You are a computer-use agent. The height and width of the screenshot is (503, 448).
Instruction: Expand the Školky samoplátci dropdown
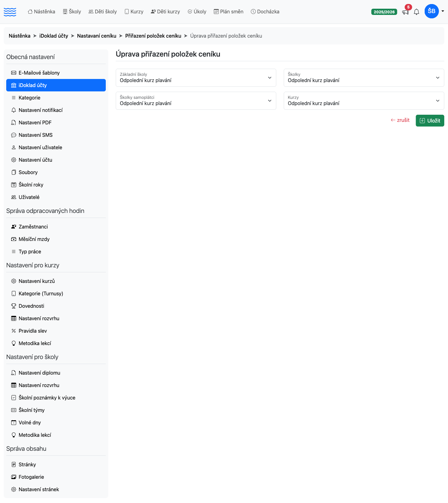coord(196,101)
